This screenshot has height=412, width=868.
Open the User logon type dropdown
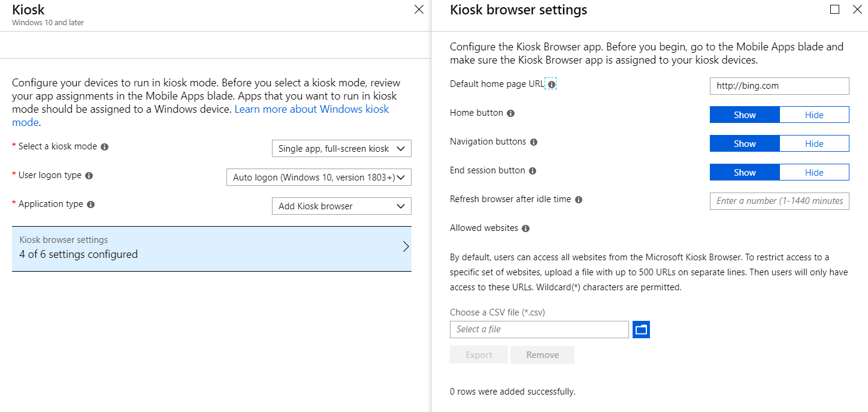pos(318,178)
